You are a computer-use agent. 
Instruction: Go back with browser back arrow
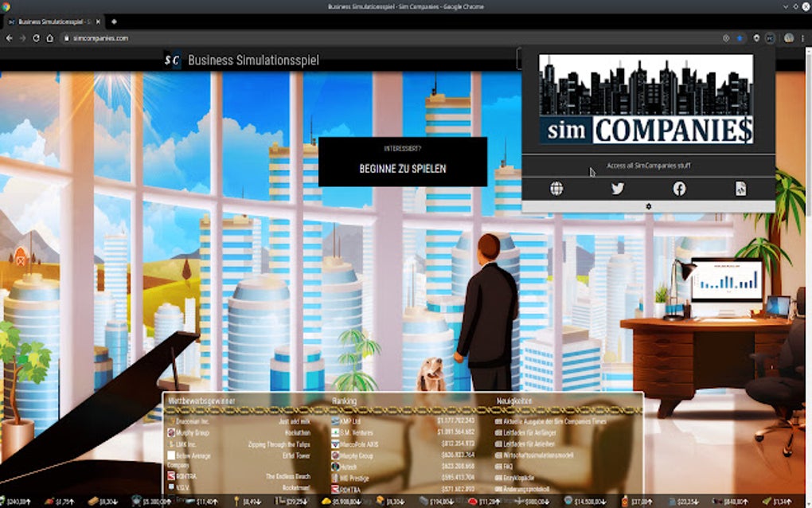pyautogui.click(x=10, y=38)
